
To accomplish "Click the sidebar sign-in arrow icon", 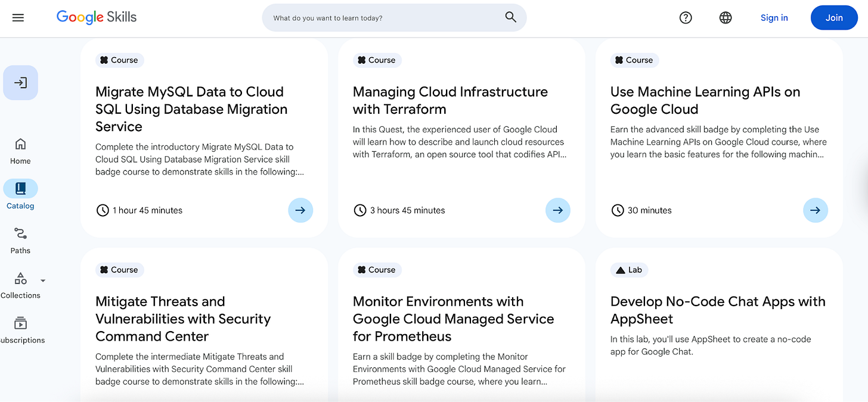I will pos(20,83).
